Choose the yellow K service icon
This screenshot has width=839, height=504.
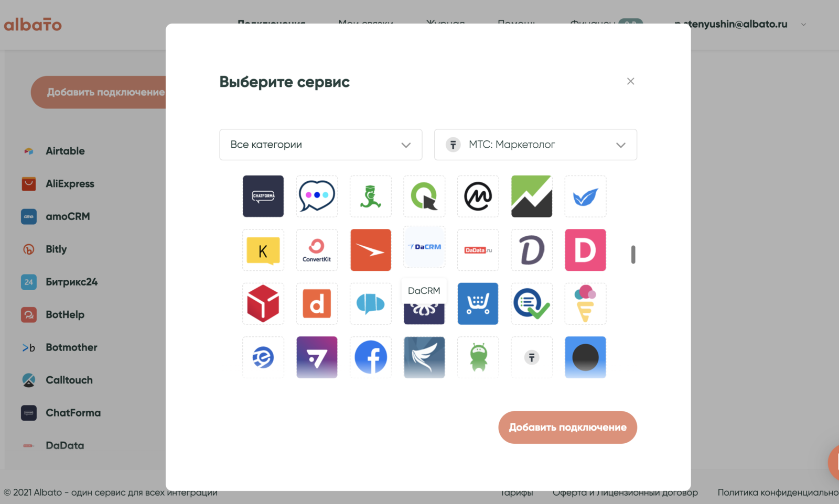point(263,250)
